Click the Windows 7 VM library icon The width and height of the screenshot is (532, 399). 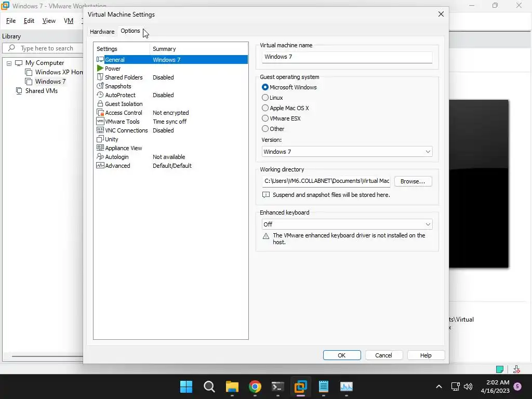29,82
